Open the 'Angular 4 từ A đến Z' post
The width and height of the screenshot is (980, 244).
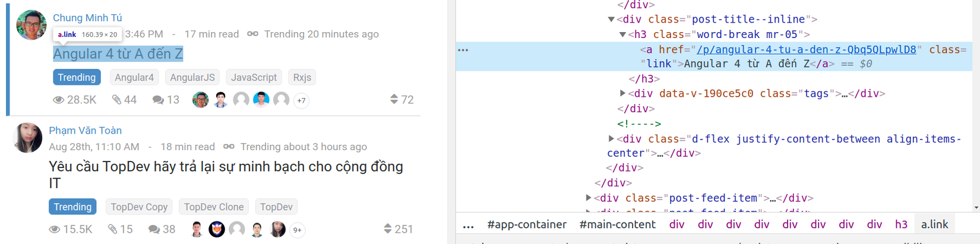118,54
